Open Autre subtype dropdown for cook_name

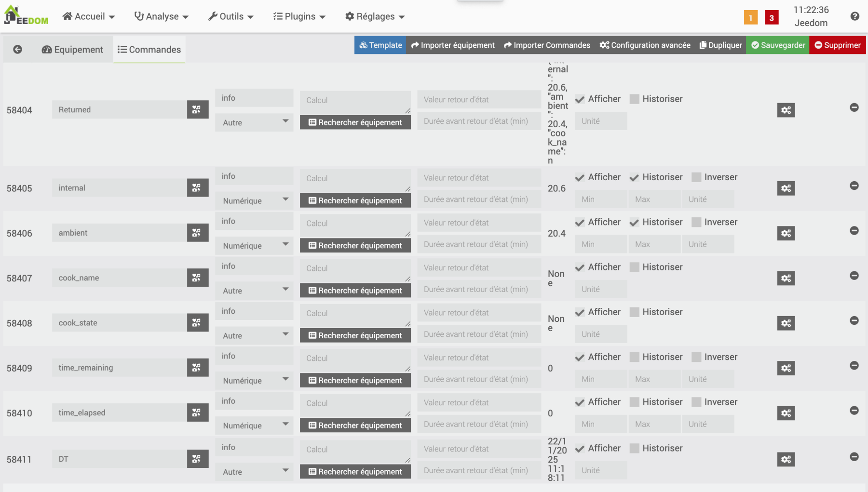coord(254,291)
